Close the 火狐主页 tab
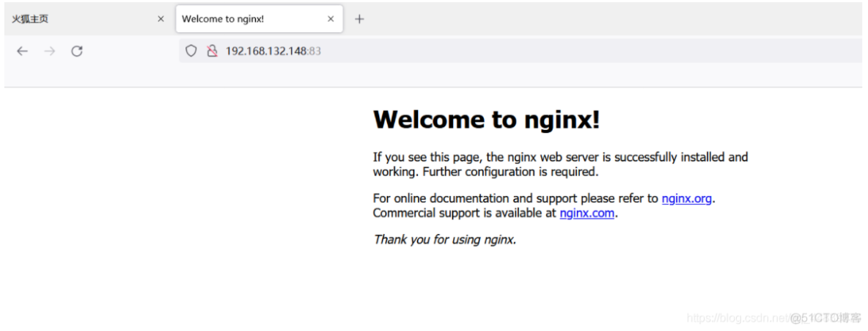Screen dimensions: 868x331 pyautogui.click(x=161, y=19)
